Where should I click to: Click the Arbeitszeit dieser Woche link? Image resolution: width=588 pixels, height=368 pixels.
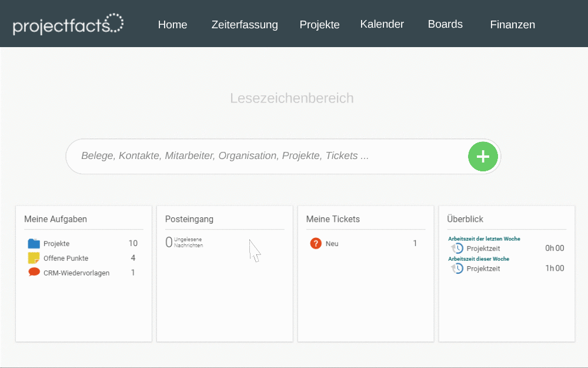click(479, 258)
